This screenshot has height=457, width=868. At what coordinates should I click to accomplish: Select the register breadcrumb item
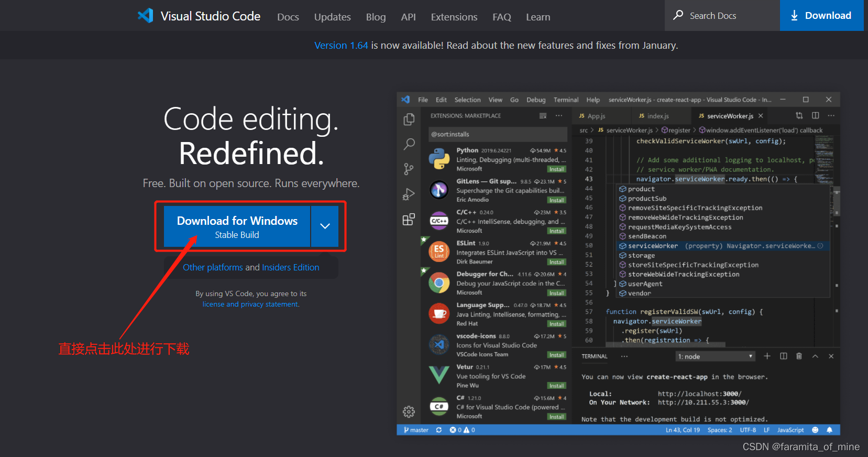click(676, 130)
